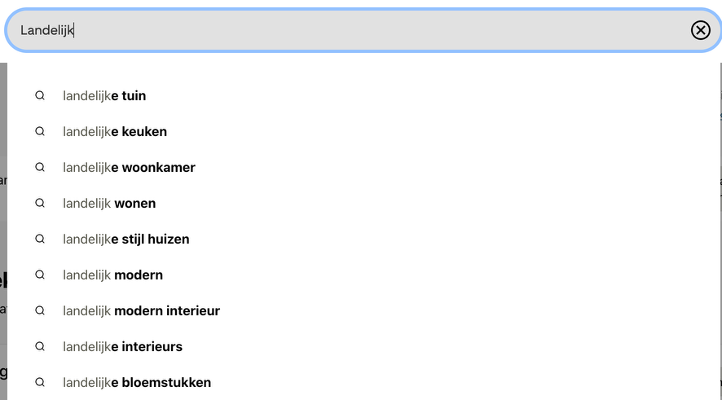Select the 'landelijk modern interieur' suggestion

coord(141,311)
